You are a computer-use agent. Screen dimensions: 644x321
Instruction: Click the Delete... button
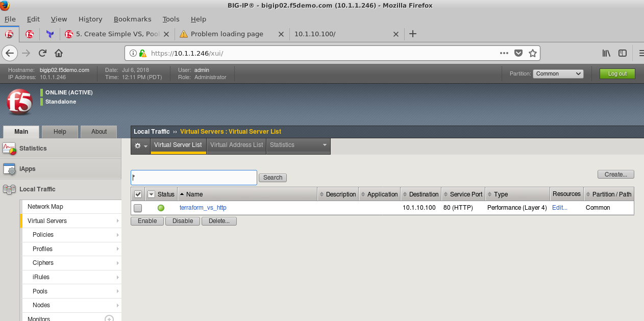click(219, 221)
